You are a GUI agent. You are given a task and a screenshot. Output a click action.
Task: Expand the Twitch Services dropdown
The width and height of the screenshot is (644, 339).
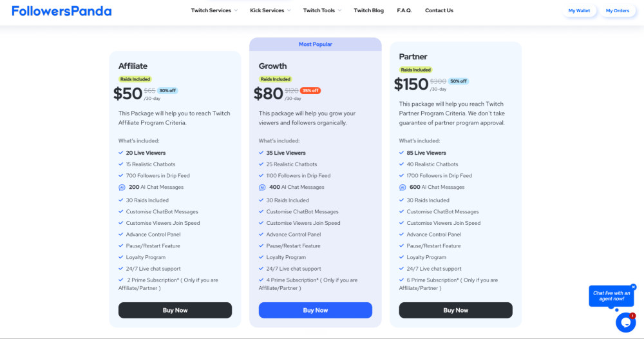[x=214, y=11]
